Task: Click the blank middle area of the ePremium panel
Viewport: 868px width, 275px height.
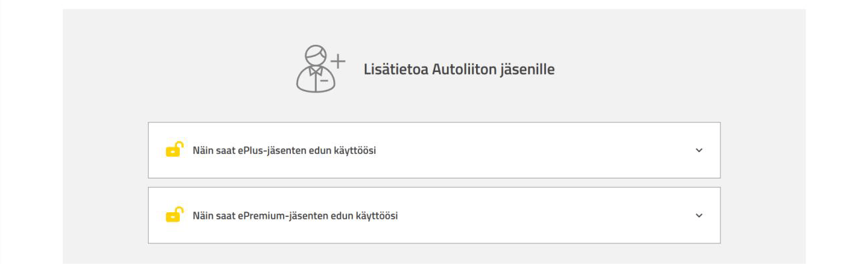Action: [542, 216]
